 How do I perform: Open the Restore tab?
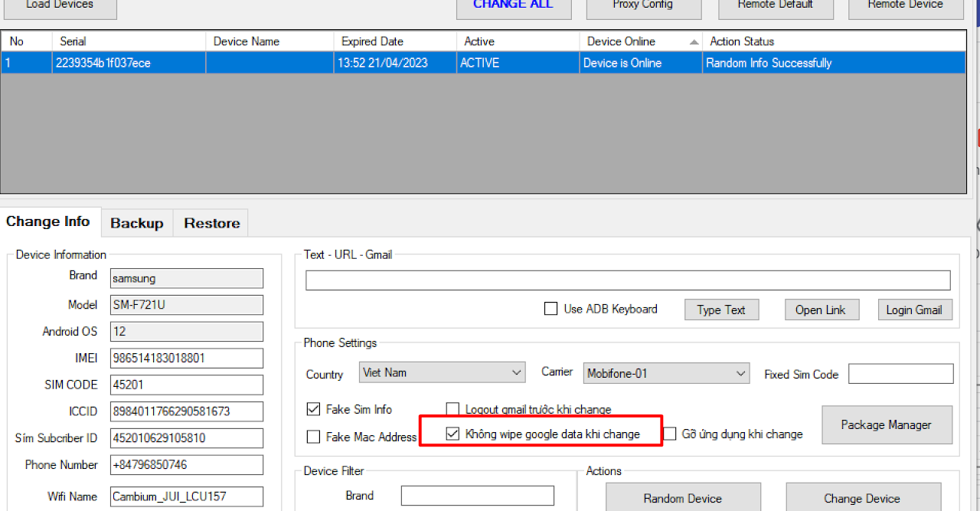pyautogui.click(x=211, y=223)
